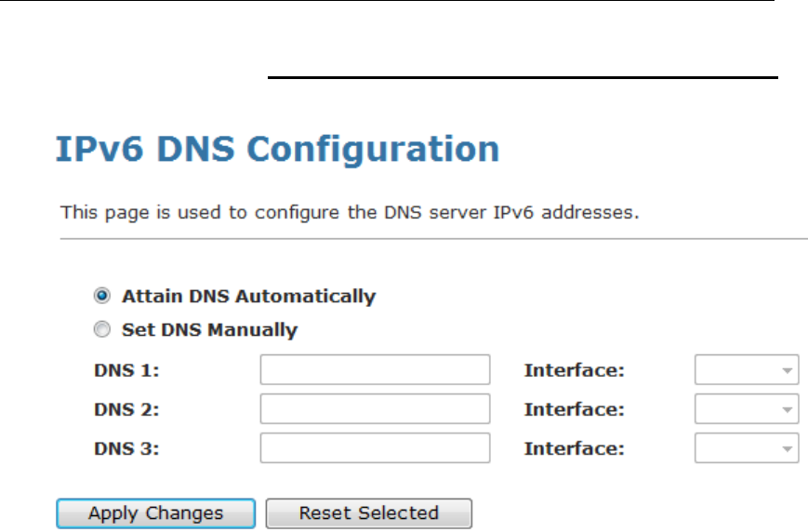Enable the Set DNS Manually option
Image resolution: width=808 pixels, height=532 pixels.
(102, 330)
